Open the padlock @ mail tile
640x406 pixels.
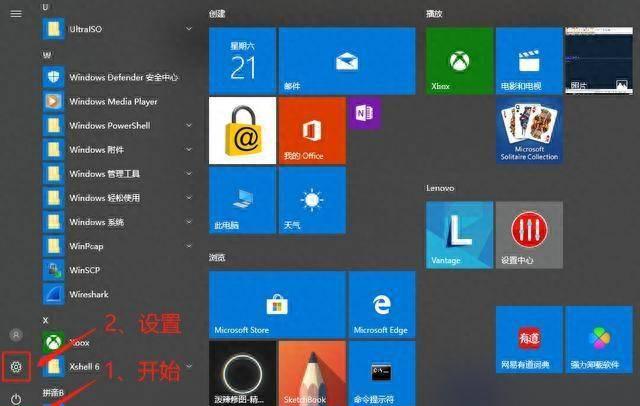tap(242, 131)
